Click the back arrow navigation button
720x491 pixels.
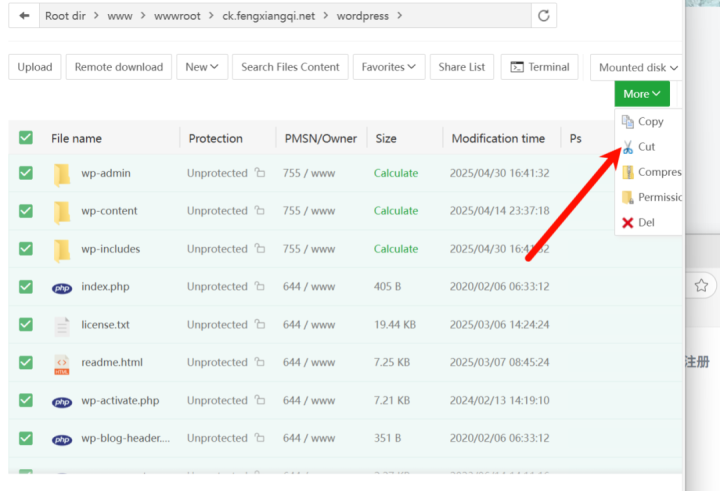pyautogui.click(x=24, y=16)
